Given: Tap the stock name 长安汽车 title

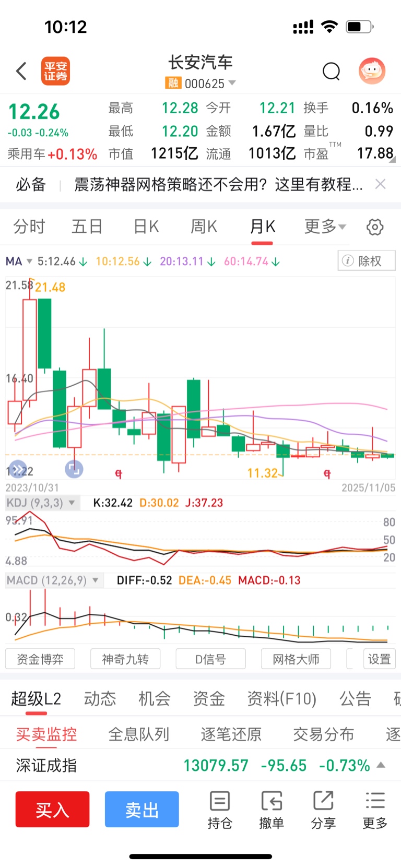Looking at the screenshot, I should pyautogui.click(x=200, y=63).
